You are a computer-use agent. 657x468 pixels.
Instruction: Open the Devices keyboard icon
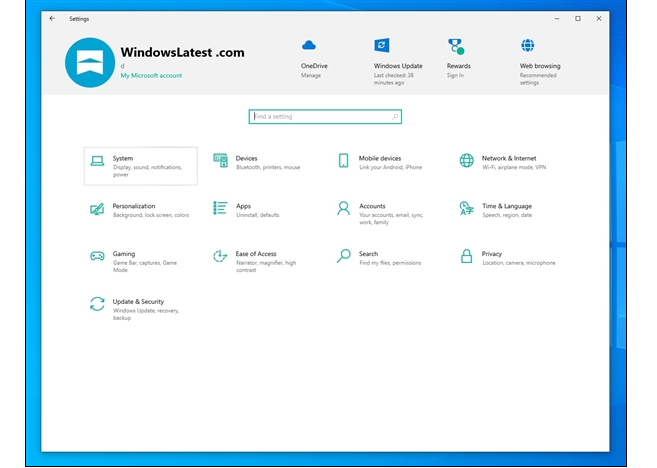[x=220, y=160]
